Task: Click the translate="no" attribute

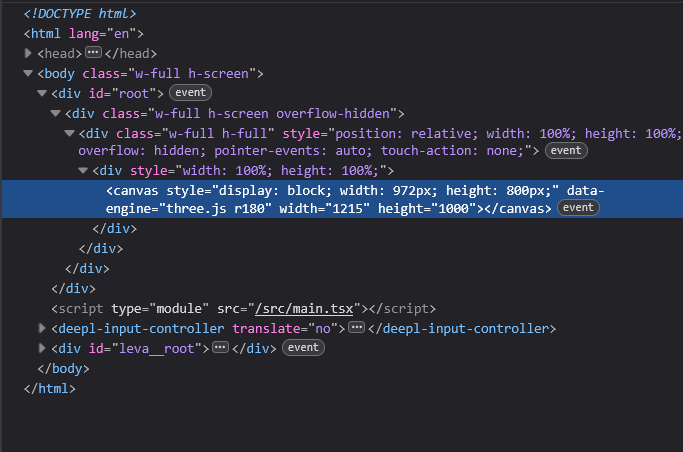Action: 285,329
